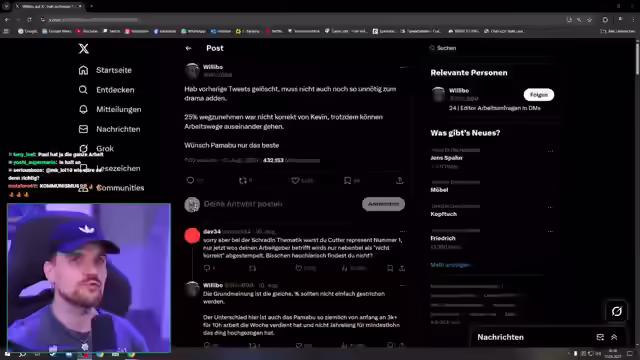Open Willibo in Relevante Personen

(x=459, y=91)
